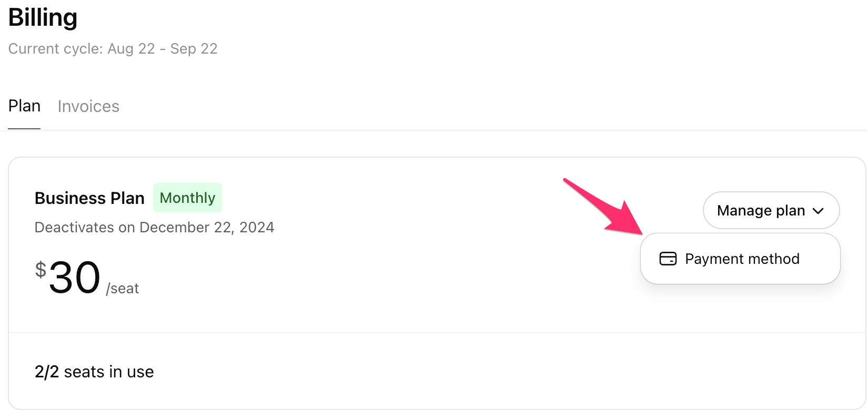Click the Business Plan title
This screenshot has height=411, width=868.
(89, 198)
